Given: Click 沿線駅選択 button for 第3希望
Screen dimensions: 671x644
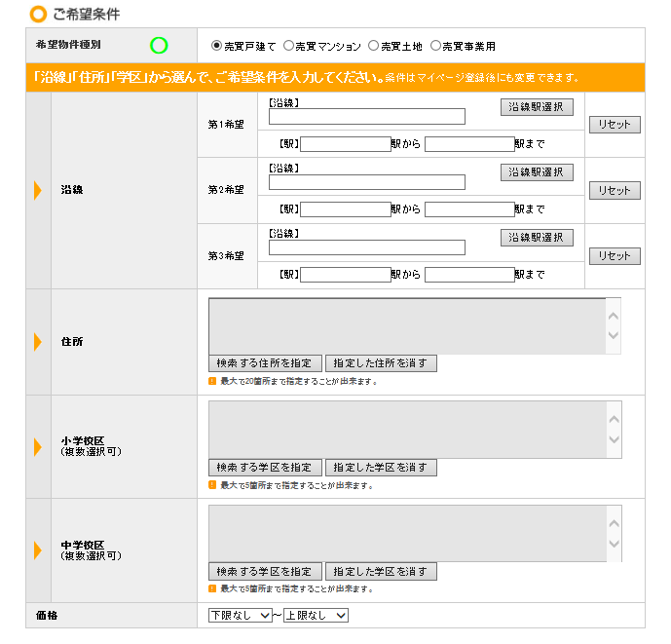Looking at the screenshot, I should pos(537,238).
